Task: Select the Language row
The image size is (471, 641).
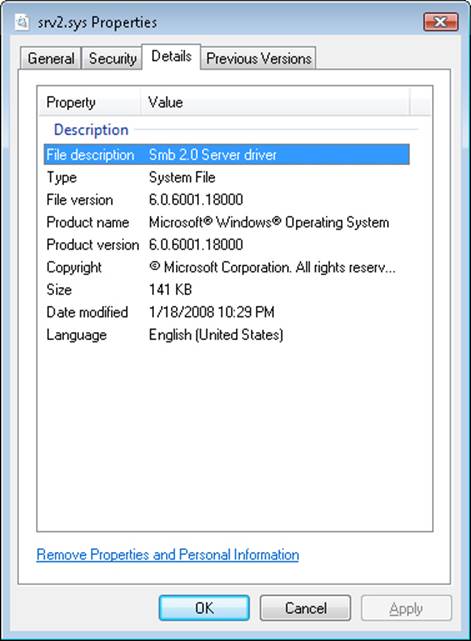Action: [227, 334]
